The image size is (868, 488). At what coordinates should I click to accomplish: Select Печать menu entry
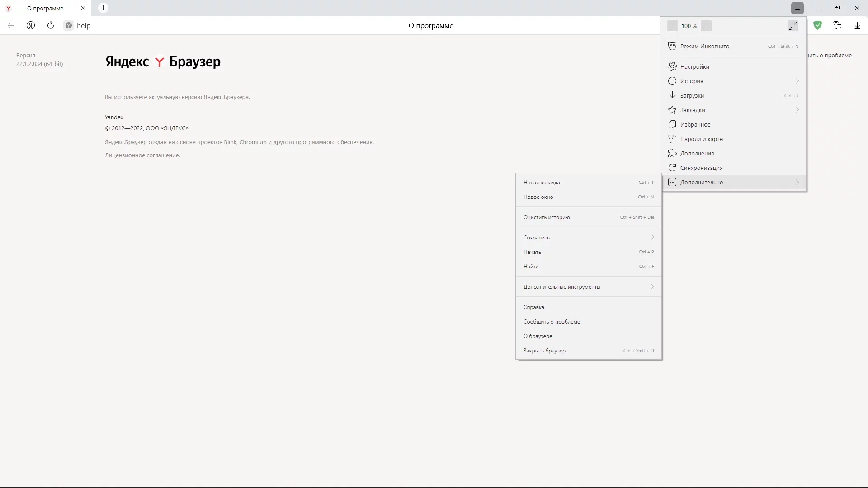tap(589, 252)
